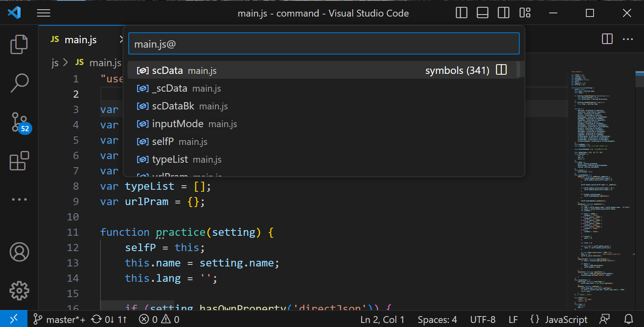Click the Ln 2, Col 1 position indicator

[x=382, y=319]
